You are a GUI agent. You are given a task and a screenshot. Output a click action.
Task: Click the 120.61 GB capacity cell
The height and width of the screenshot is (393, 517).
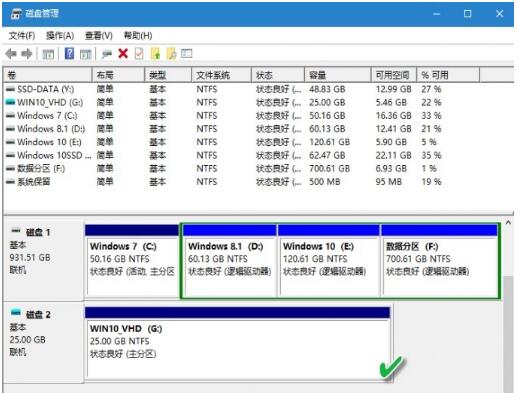click(329, 142)
